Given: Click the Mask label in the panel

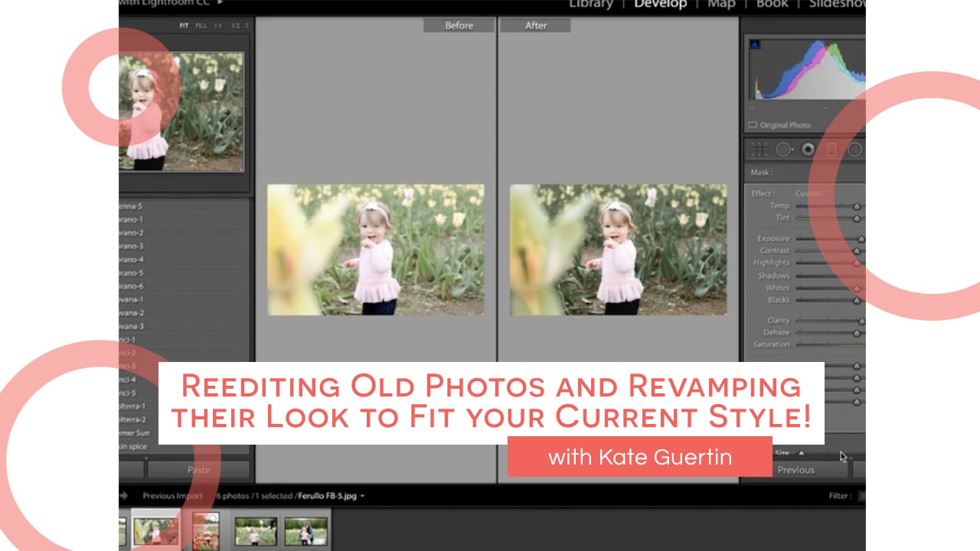Looking at the screenshot, I should tap(761, 173).
